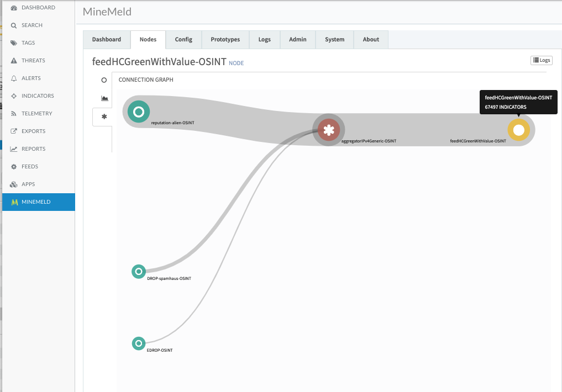Open INDICATORS in the left sidebar
This screenshot has height=392, width=562.
(38, 96)
